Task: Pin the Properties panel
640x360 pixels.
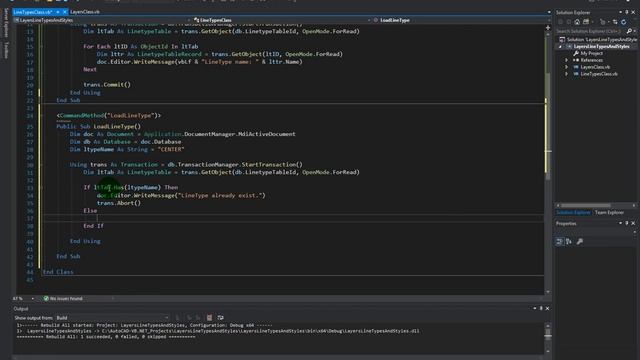Action: [627, 223]
